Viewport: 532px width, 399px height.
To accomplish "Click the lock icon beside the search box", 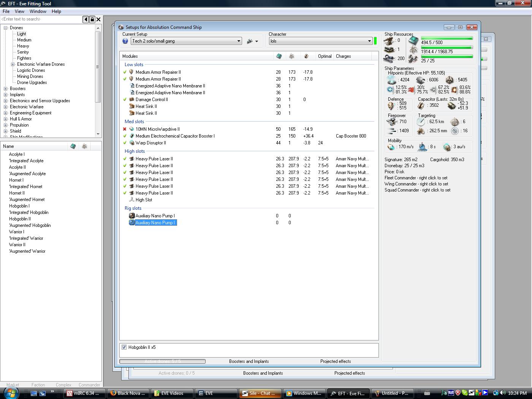I will tap(92, 19).
